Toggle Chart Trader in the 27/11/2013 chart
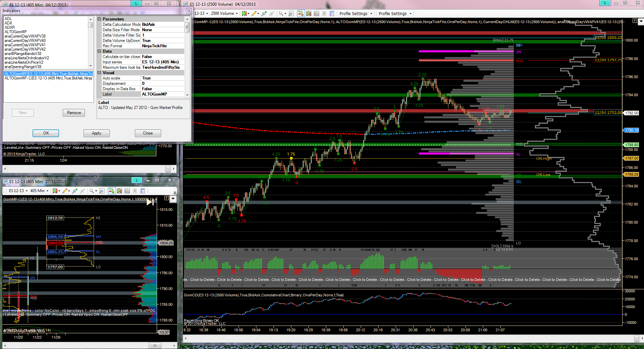Screen dimensions: 644x349 (111, 191)
